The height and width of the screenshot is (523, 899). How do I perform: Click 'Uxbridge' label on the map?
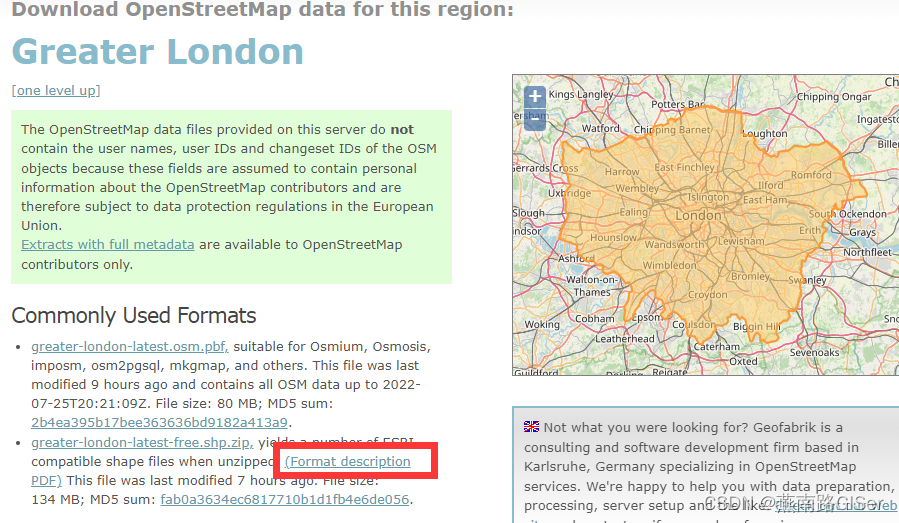point(569,193)
